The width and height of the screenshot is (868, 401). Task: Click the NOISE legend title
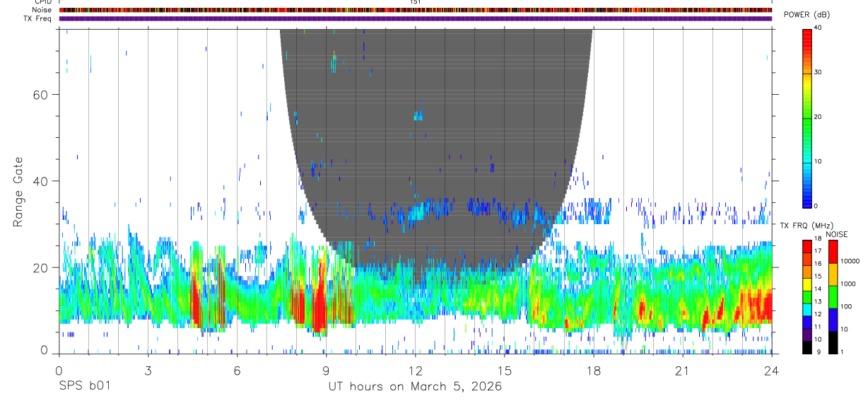(836, 234)
